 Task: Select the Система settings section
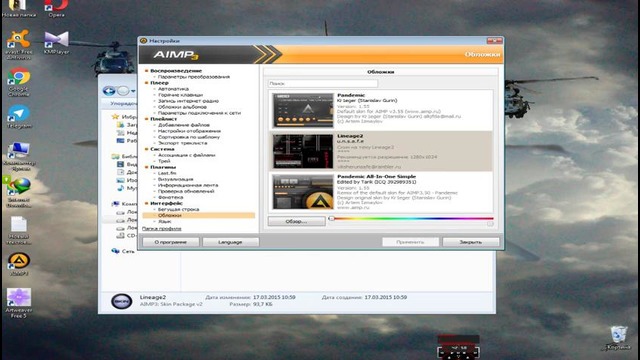pyautogui.click(x=162, y=149)
